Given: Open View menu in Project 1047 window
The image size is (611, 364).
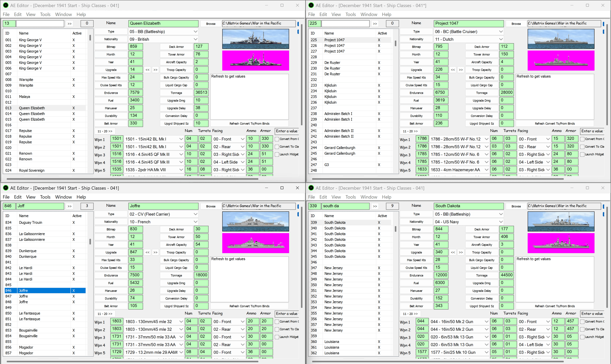Looking at the screenshot, I should tap(336, 14).
